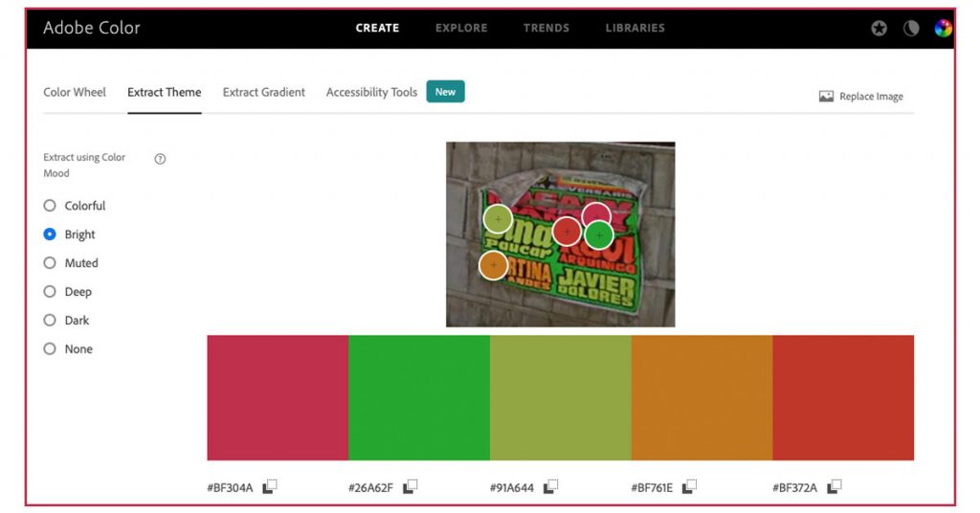This screenshot has height=513, width=980.
Task: Copy hex code #26A62F with its copy icon
Action: pyautogui.click(x=411, y=486)
